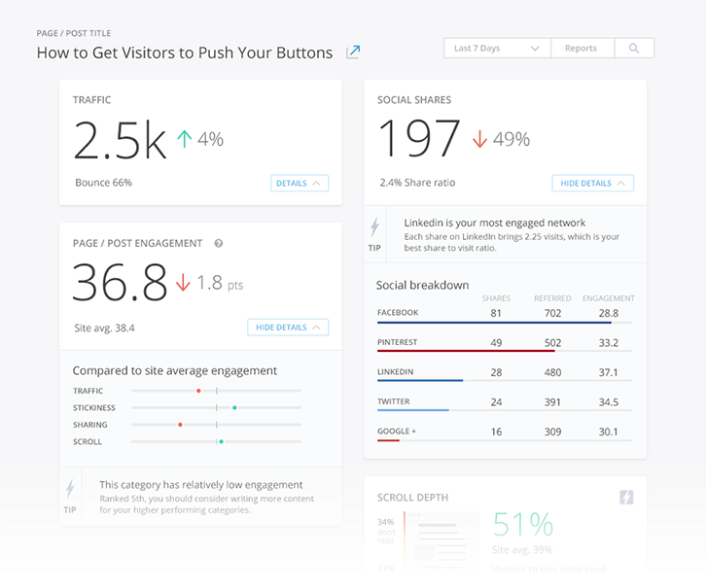Image resolution: width=706 pixels, height=588 pixels.
Task: Click the Shares column header
Action: 496,298
